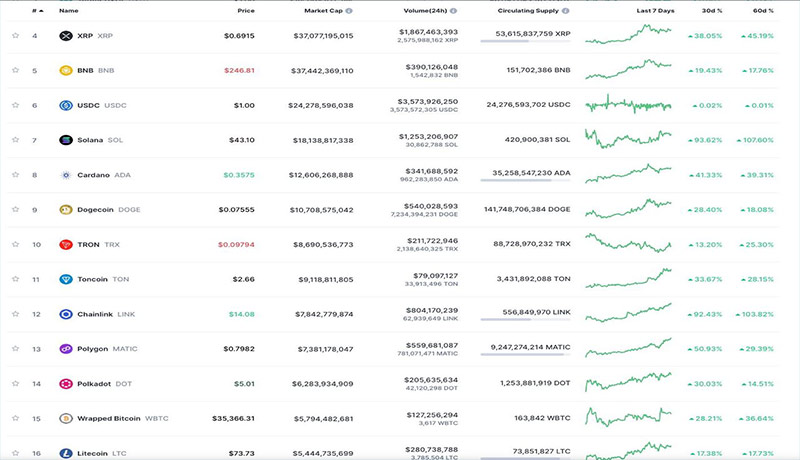Viewport: 800px width, 460px height.
Task: Sort by the Market Cap header
Action: point(323,10)
